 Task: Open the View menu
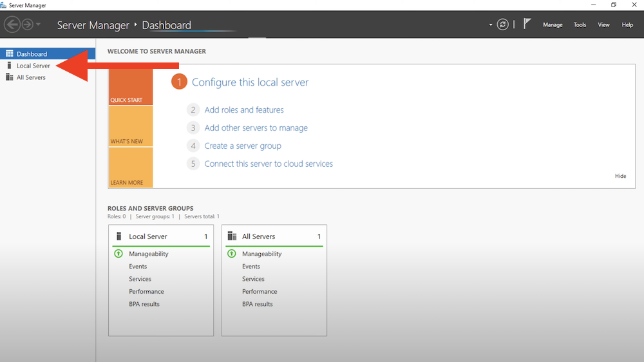pyautogui.click(x=603, y=25)
